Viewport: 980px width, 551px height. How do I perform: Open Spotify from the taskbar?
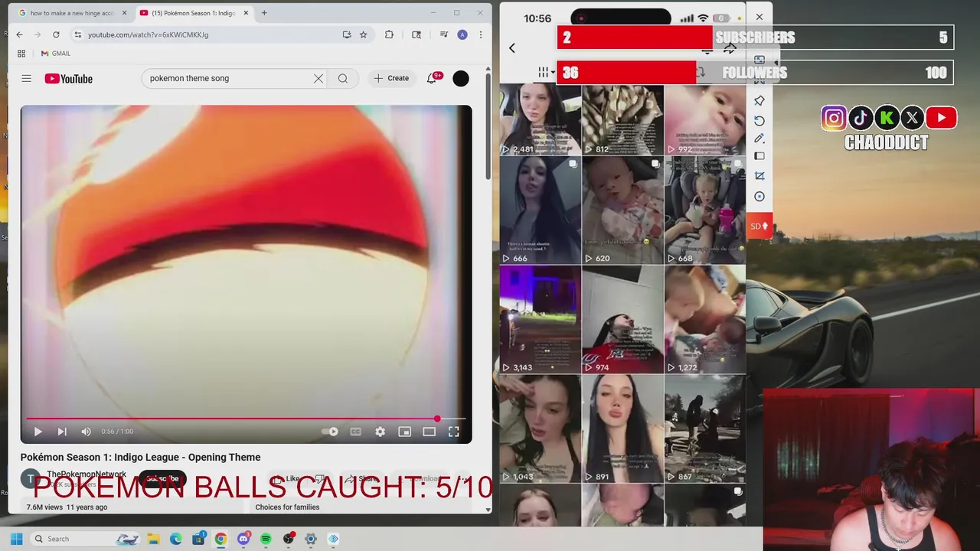(266, 539)
